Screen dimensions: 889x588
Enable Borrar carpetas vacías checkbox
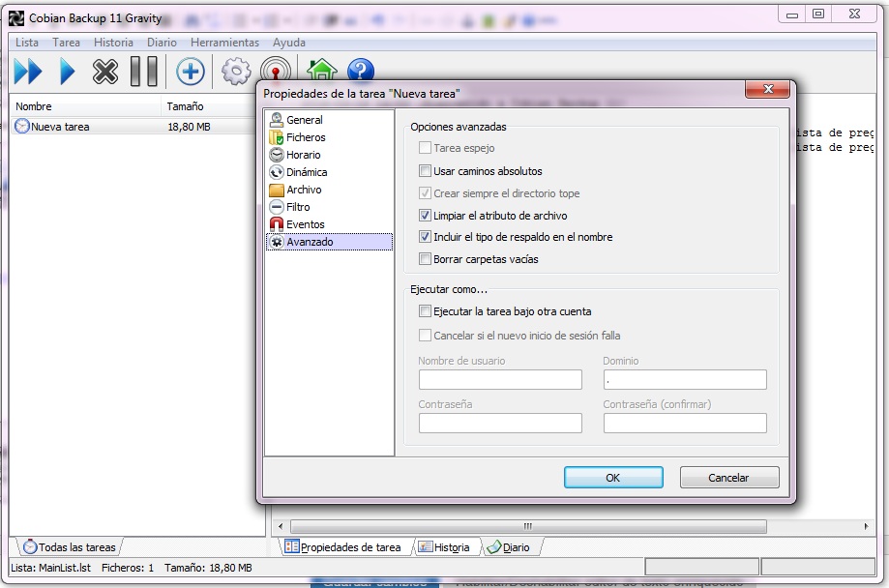[x=425, y=258]
